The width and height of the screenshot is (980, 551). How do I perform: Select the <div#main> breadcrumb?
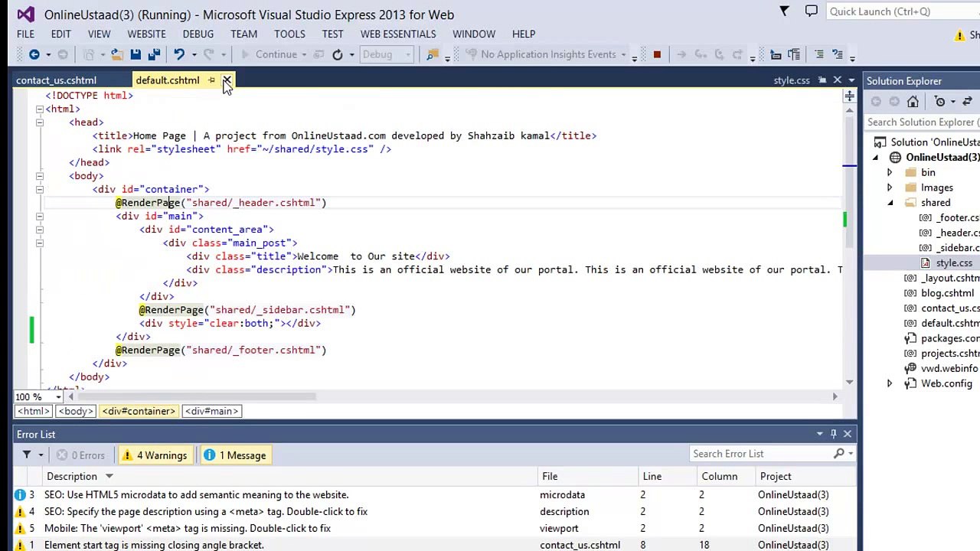pos(211,411)
